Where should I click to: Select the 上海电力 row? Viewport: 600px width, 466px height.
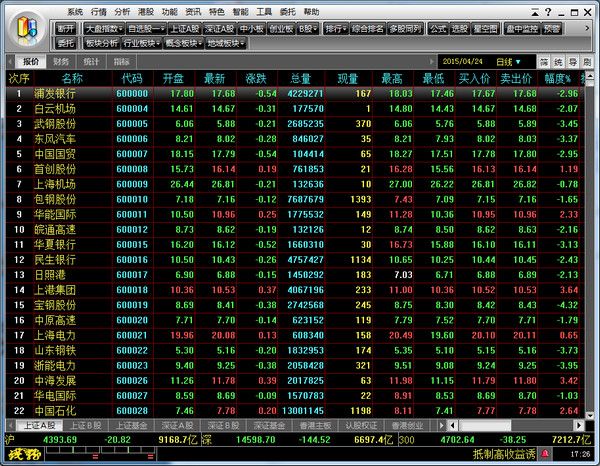pos(295,336)
